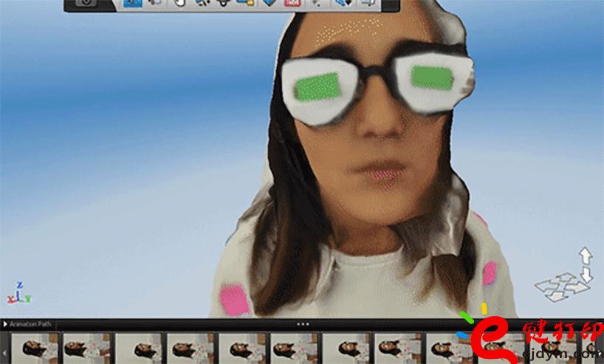Click the highlighted blue toolbar icon
Image resolution: width=604 pixels, height=364 pixels.
coord(133,4)
